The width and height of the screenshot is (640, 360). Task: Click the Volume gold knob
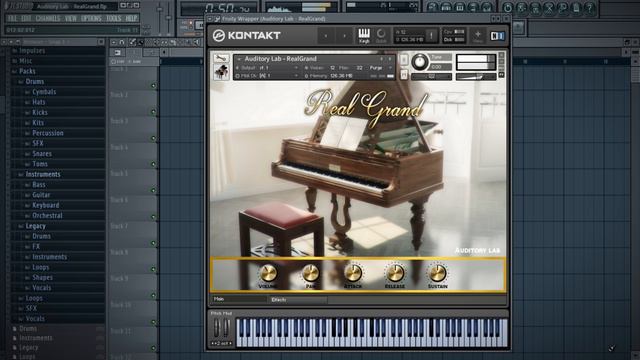[268, 273]
